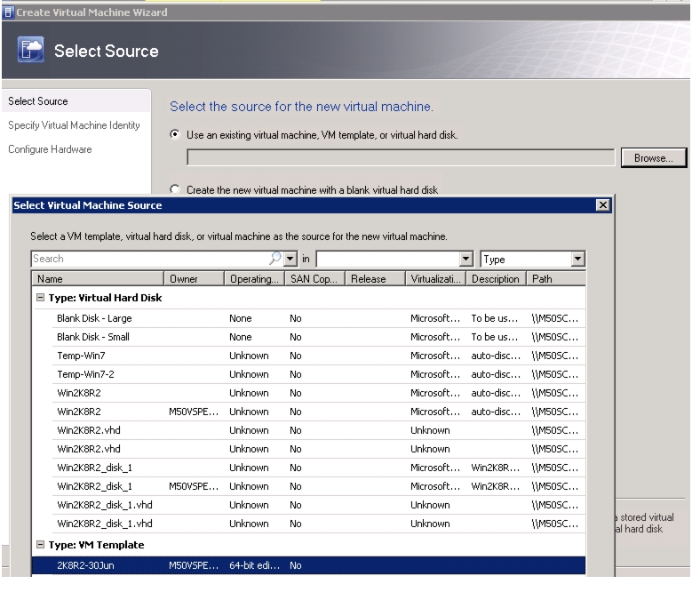Viewport: 700px width, 600px height.
Task: Choose 'Create with a blank virtual hard disk'
Action: point(175,189)
